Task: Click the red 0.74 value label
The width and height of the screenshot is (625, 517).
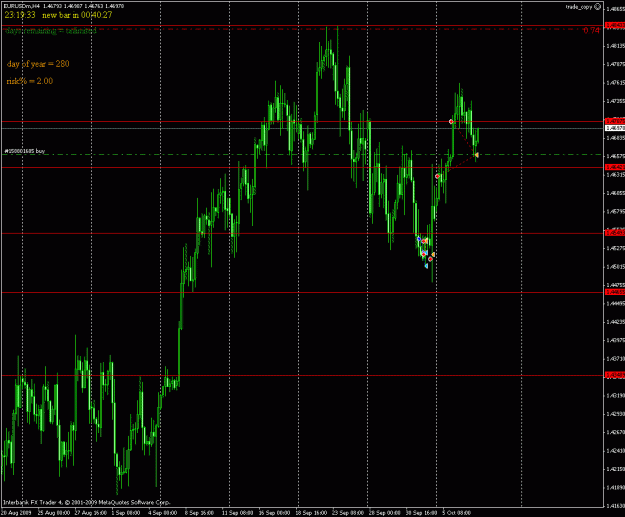Action: coord(591,30)
